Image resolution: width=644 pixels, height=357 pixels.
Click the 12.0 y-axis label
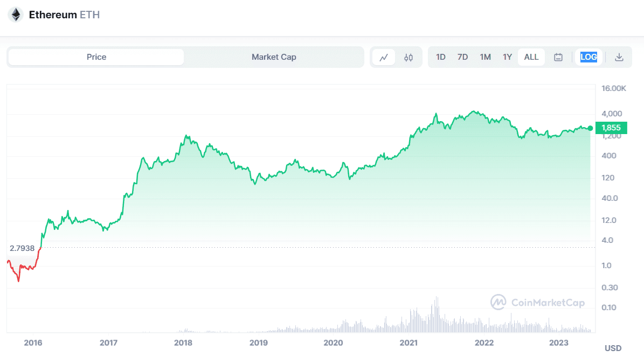coord(608,220)
